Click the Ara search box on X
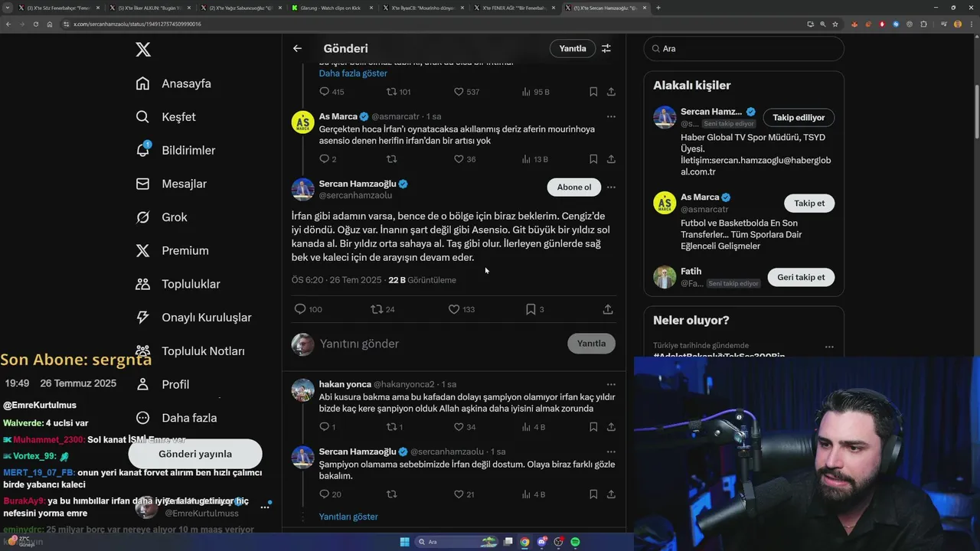The image size is (980, 551). point(743,48)
